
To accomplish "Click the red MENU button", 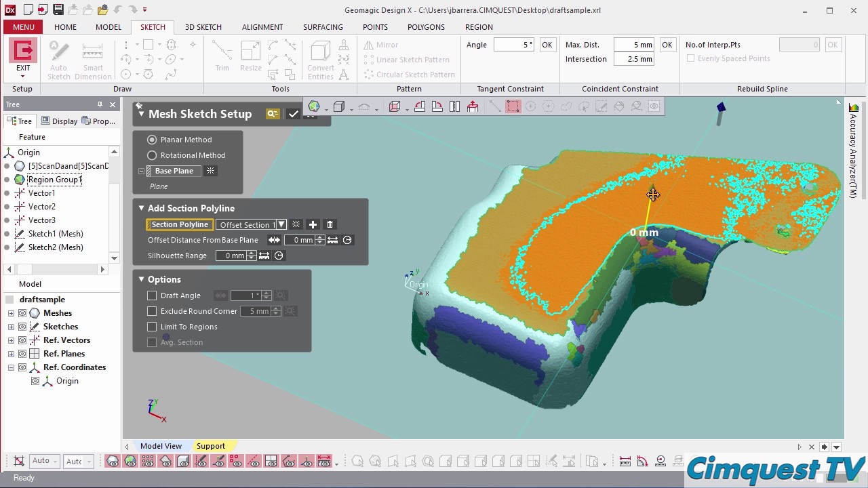I will tap(23, 27).
